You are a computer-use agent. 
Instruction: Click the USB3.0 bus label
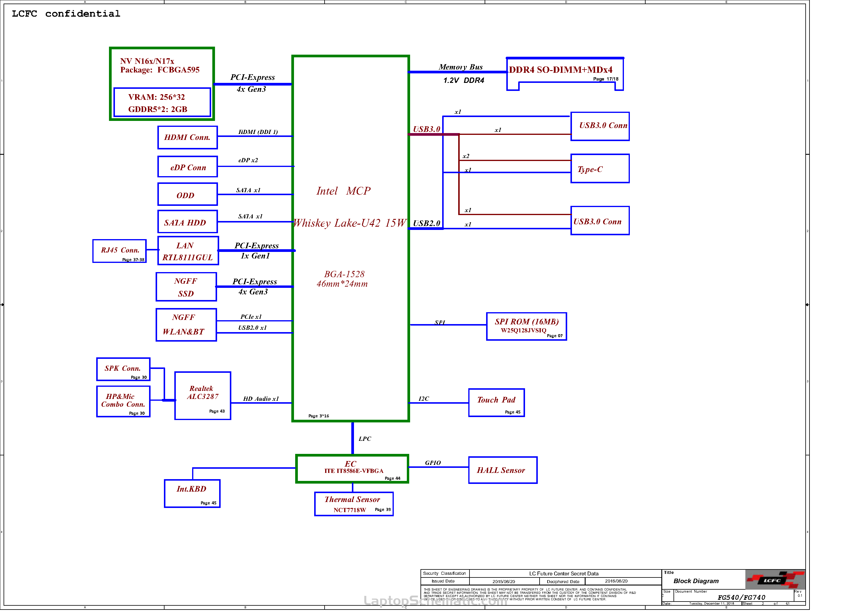426,129
